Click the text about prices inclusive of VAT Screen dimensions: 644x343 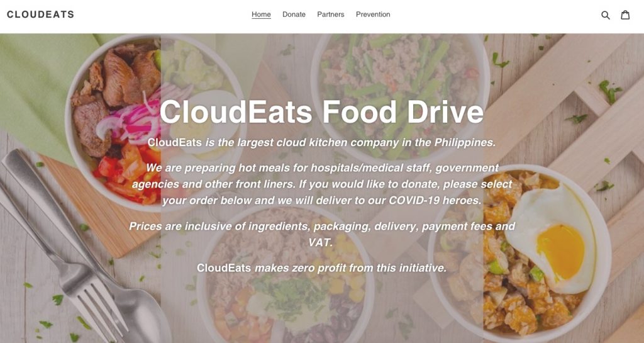[321, 234]
